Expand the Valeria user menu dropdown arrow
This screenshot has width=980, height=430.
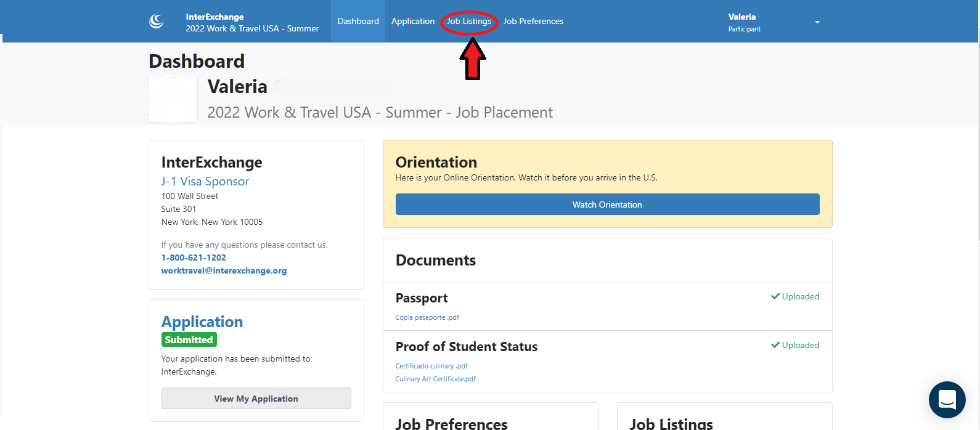pyautogui.click(x=817, y=22)
